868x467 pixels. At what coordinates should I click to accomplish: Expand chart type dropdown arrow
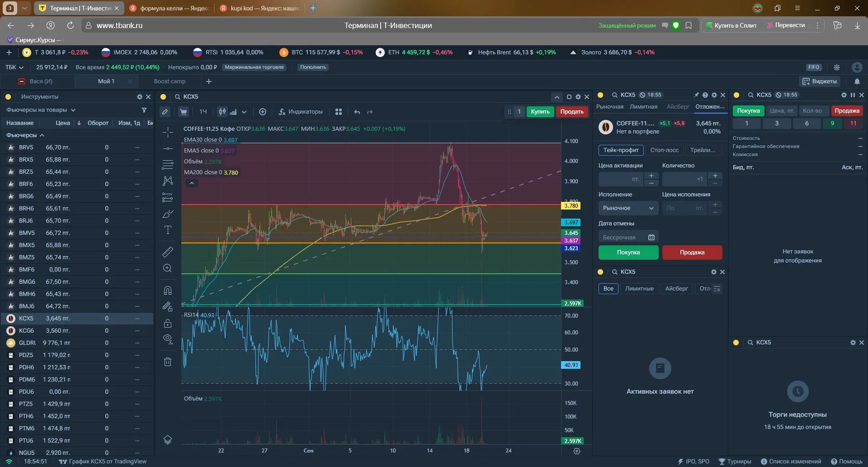click(x=244, y=112)
